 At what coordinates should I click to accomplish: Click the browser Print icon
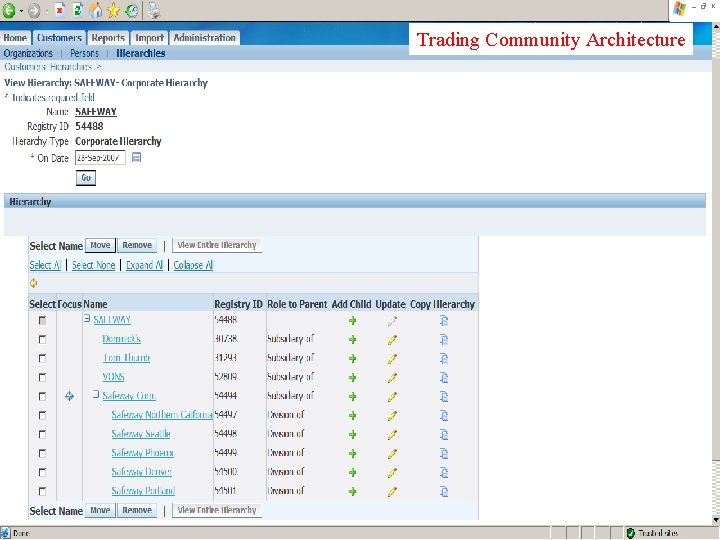click(154, 11)
